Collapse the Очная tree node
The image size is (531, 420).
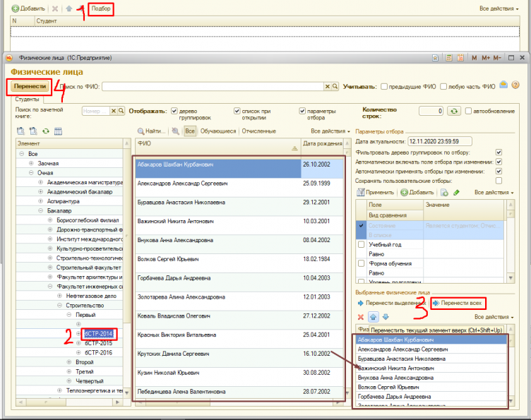click(x=31, y=173)
